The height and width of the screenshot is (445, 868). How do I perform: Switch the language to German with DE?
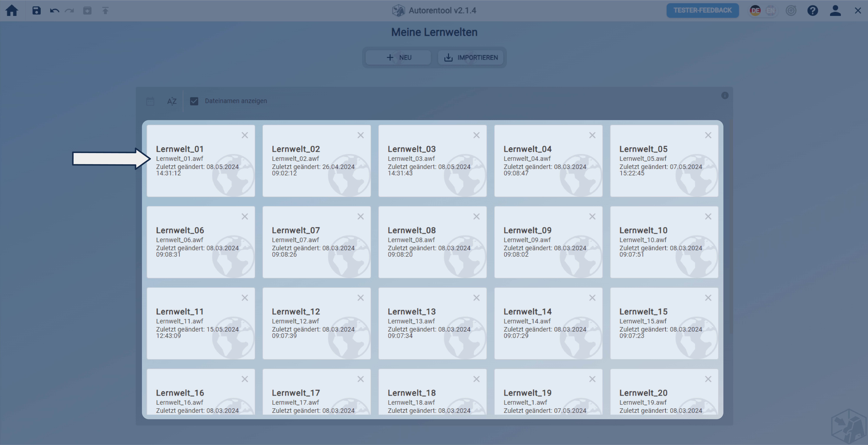tap(755, 10)
